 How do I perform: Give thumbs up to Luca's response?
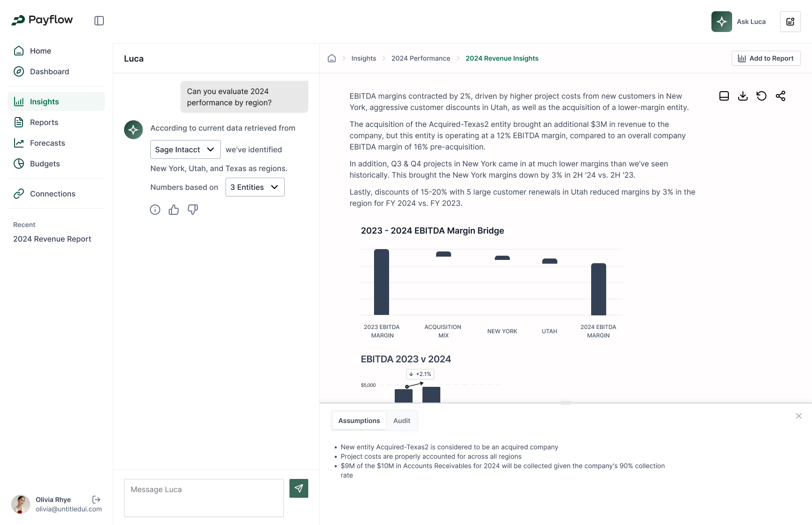(x=174, y=210)
